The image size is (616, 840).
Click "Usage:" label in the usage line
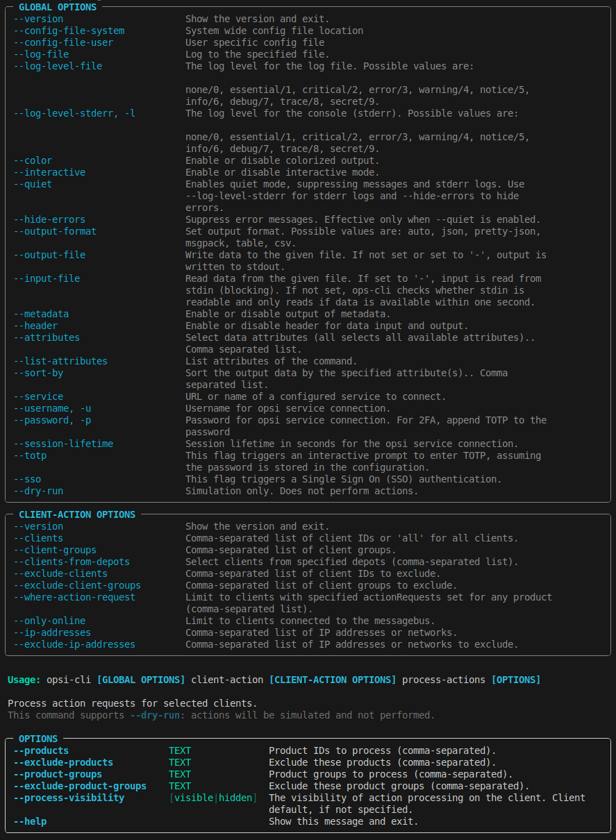point(24,680)
